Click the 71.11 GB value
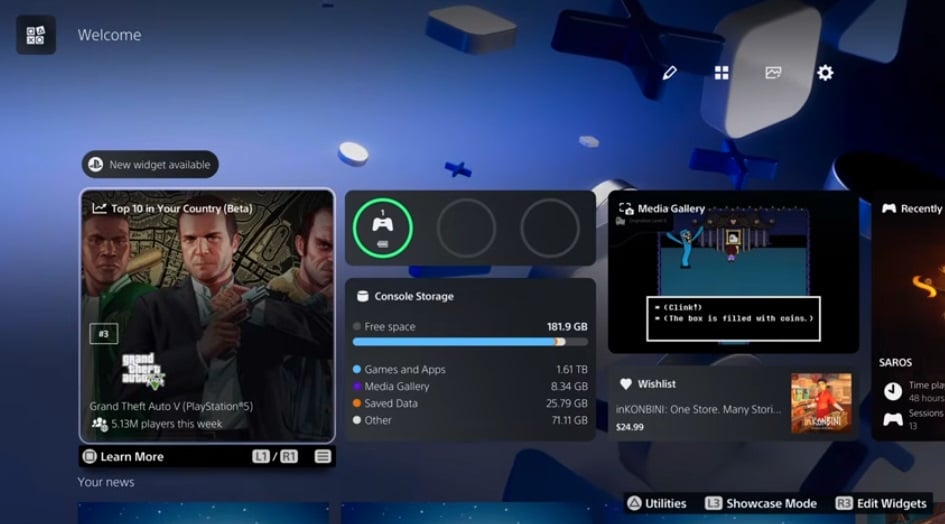The image size is (945, 524). (x=570, y=420)
